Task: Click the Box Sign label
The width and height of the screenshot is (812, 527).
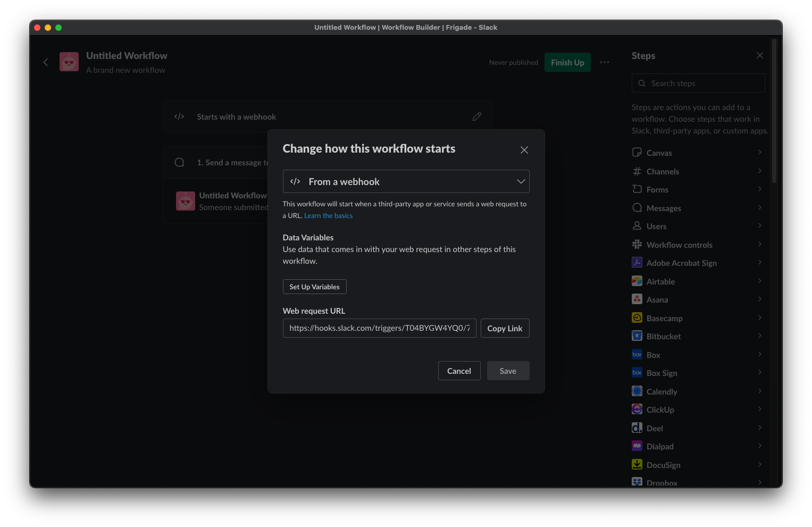Action: pyautogui.click(x=662, y=373)
